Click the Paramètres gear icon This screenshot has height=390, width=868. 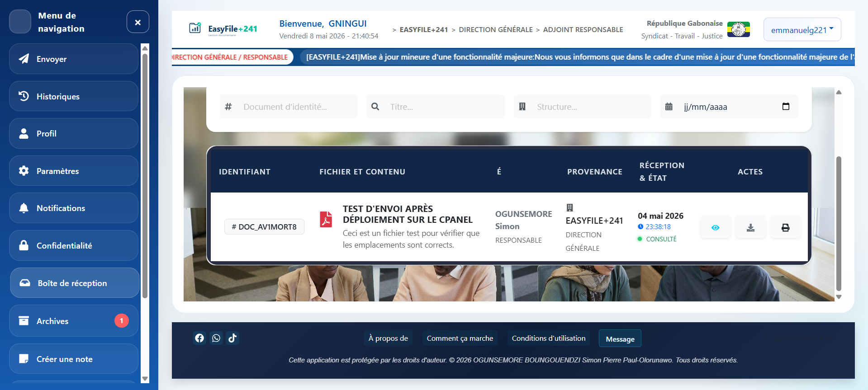(24, 170)
